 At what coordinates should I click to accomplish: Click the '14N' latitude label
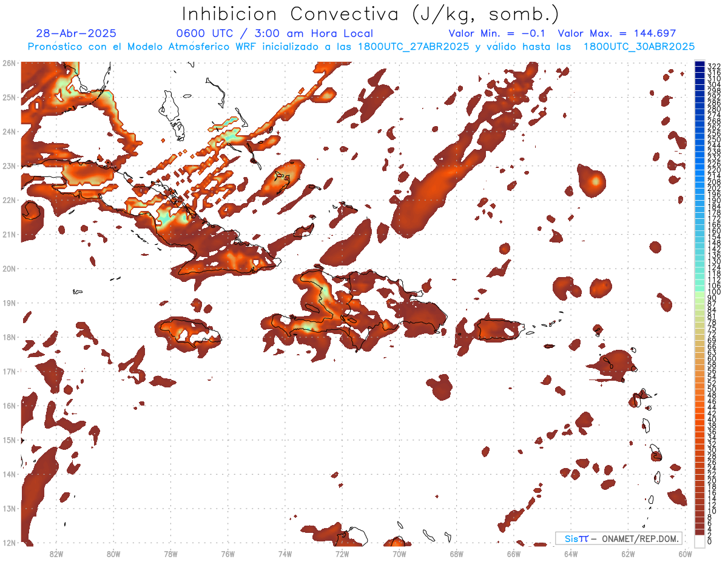pyautogui.click(x=8, y=474)
